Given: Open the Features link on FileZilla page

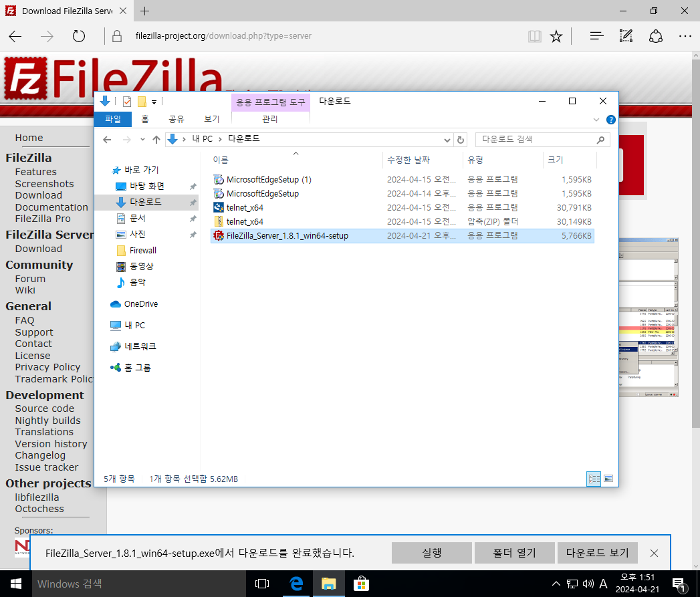Looking at the screenshot, I should 35,172.
